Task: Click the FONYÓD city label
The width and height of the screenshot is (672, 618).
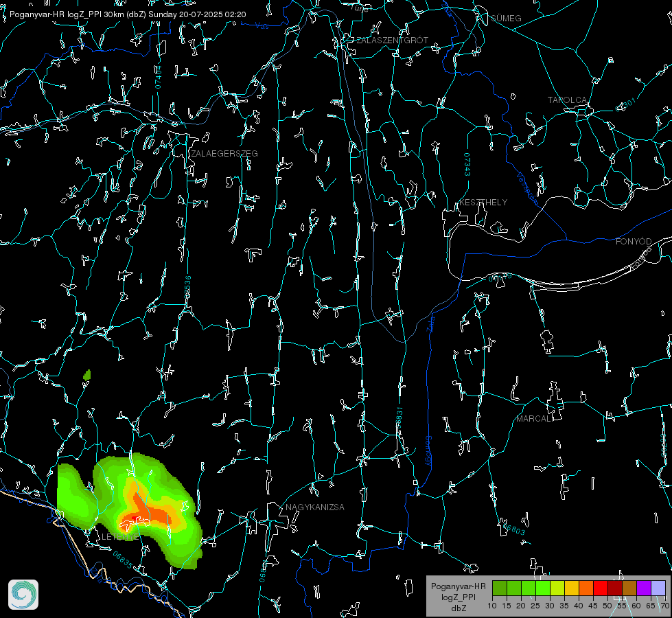Action: pyautogui.click(x=634, y=242)
